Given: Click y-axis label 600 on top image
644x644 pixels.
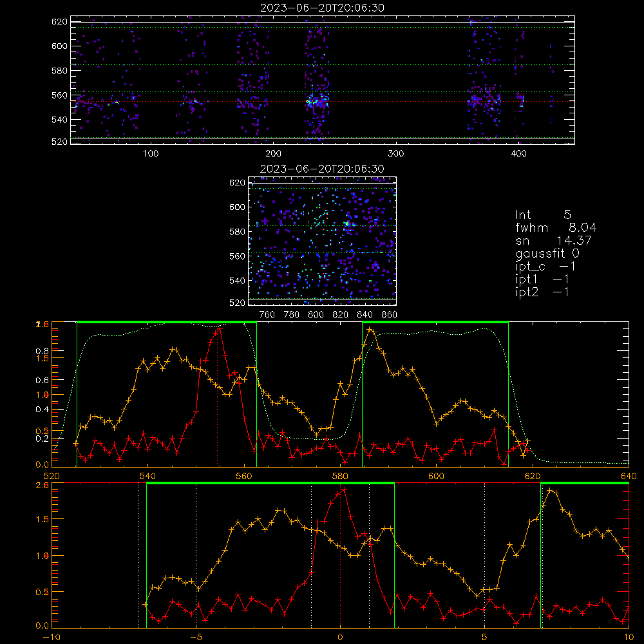Looking at the screenshot, I should click(x=59, y=46).
